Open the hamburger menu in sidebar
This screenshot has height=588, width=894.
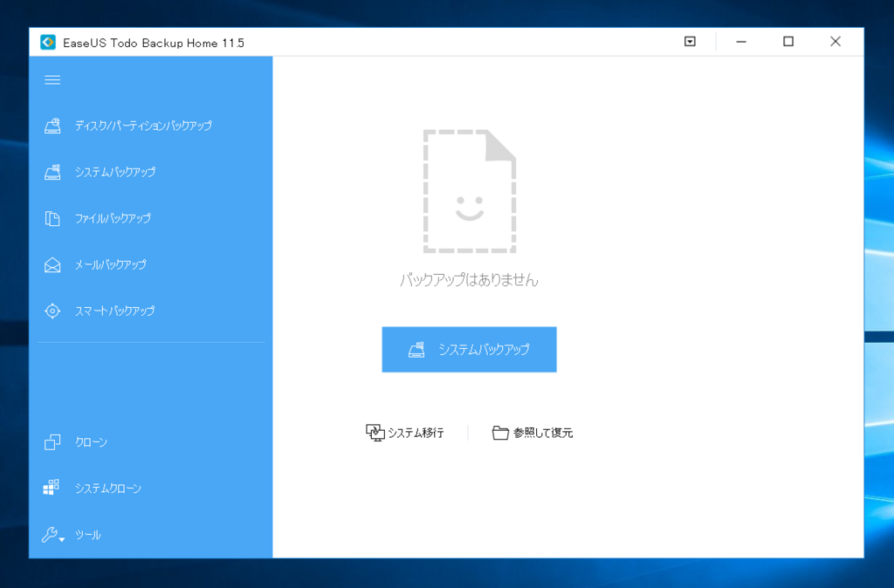(x=52, y=79)
